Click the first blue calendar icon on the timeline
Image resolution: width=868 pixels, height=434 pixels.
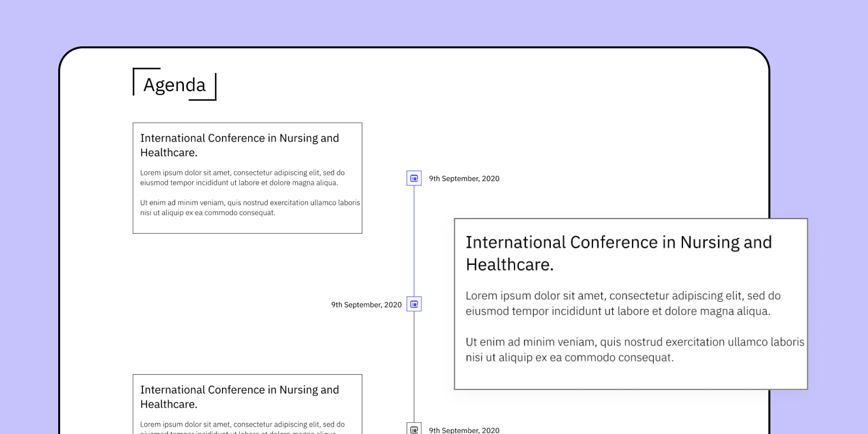pos(414,178)
